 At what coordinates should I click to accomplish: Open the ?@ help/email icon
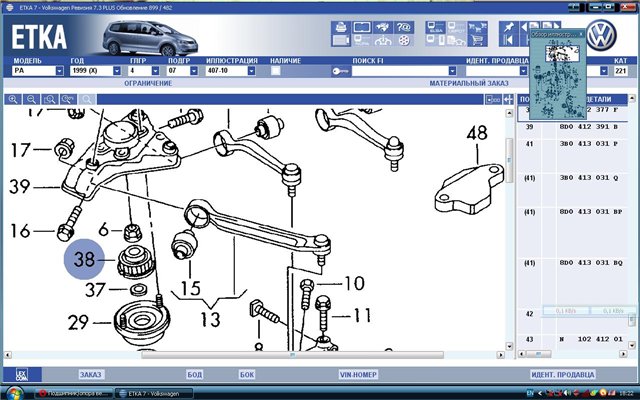(x=404, y=27)
